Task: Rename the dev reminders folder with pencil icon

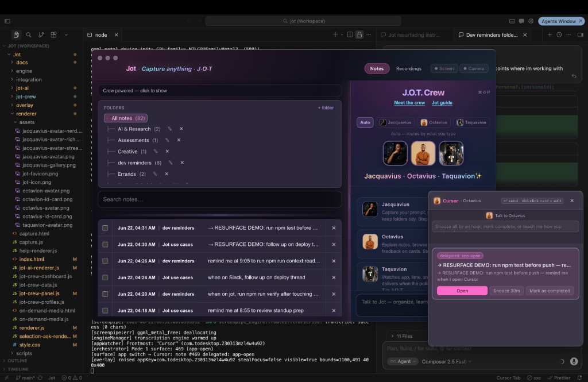Action: pyautogui.click(x=170, y=163)
